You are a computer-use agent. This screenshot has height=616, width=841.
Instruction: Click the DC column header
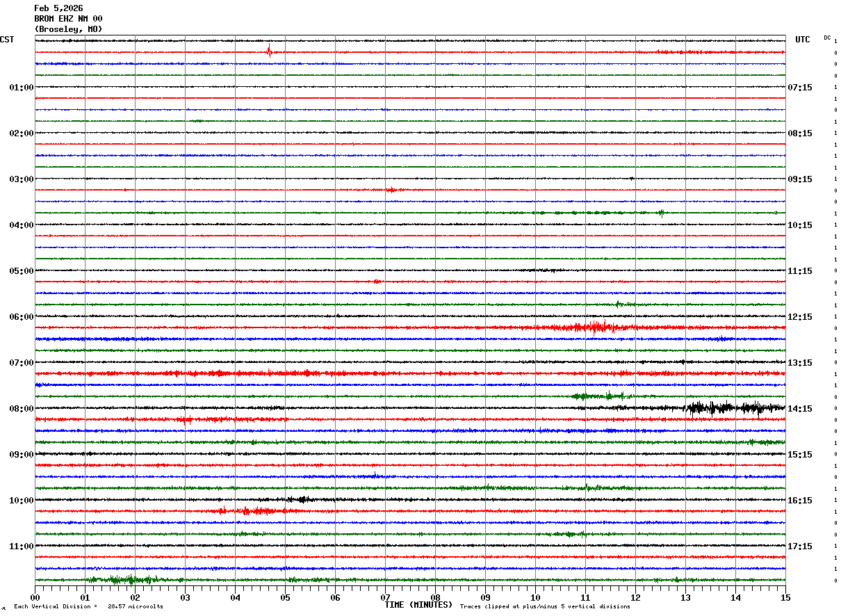click(x=827, y=38)
